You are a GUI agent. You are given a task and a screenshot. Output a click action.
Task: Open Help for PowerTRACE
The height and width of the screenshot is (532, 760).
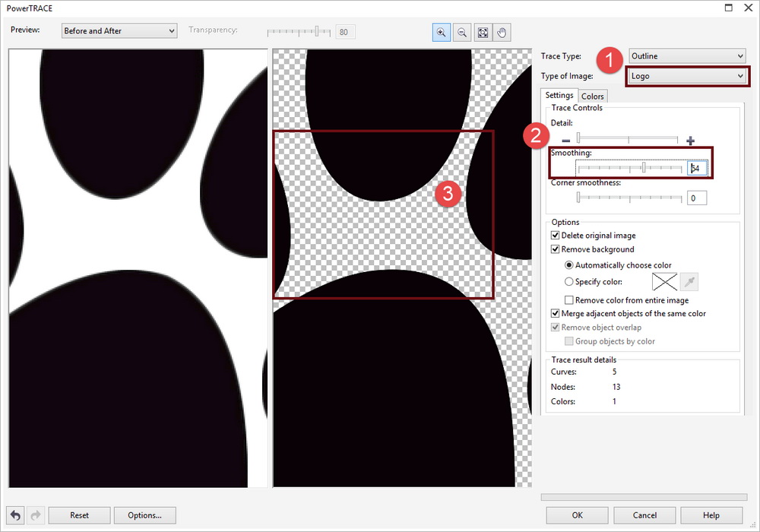711,515
